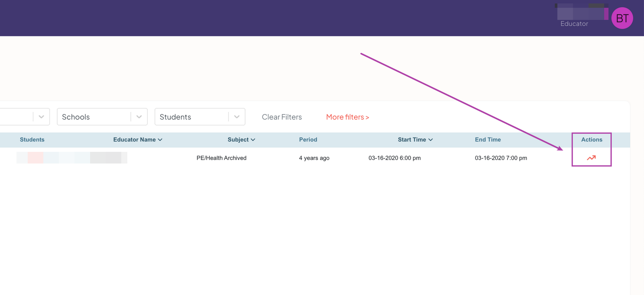Screen dimensions: 644x295
Task: Select the PE/Health Archived subject cell
Action: click(x=221, y=158)
